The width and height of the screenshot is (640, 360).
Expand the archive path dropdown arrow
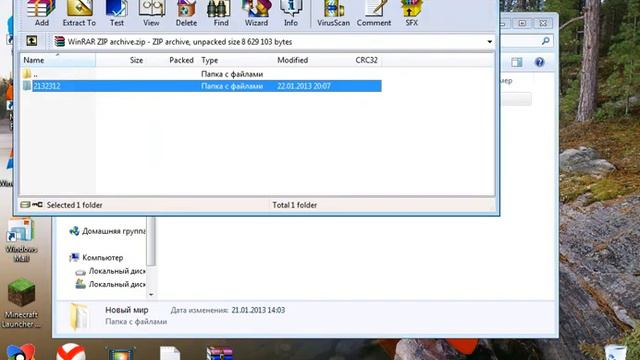tap(489, 42)
